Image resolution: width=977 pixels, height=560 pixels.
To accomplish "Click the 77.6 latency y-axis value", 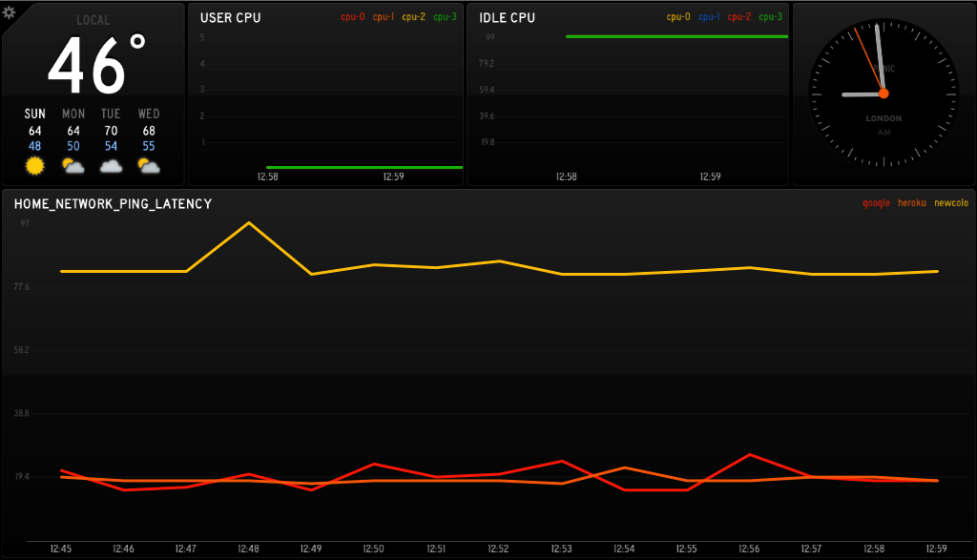I will (x=22, y=287).
